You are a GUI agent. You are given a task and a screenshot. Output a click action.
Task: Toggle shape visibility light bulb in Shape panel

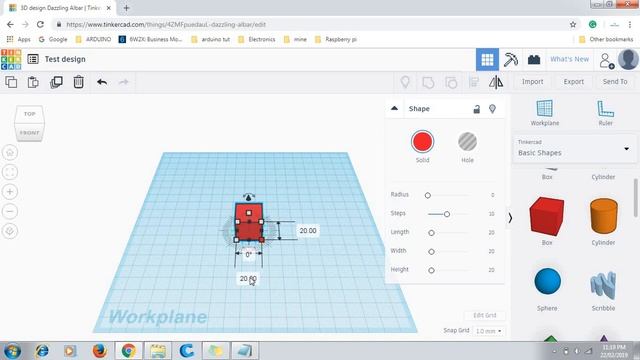492,109
